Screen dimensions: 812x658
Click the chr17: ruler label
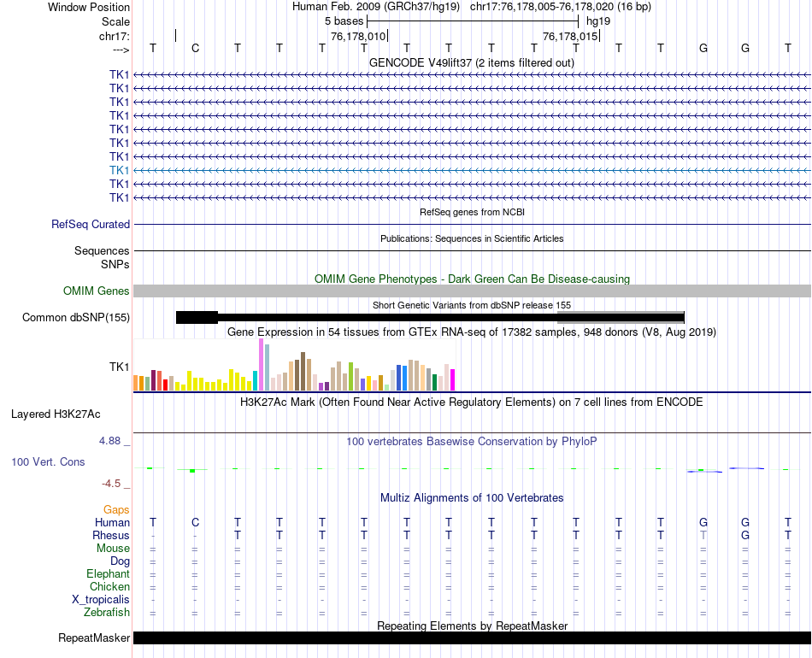(x=115, y=36)
